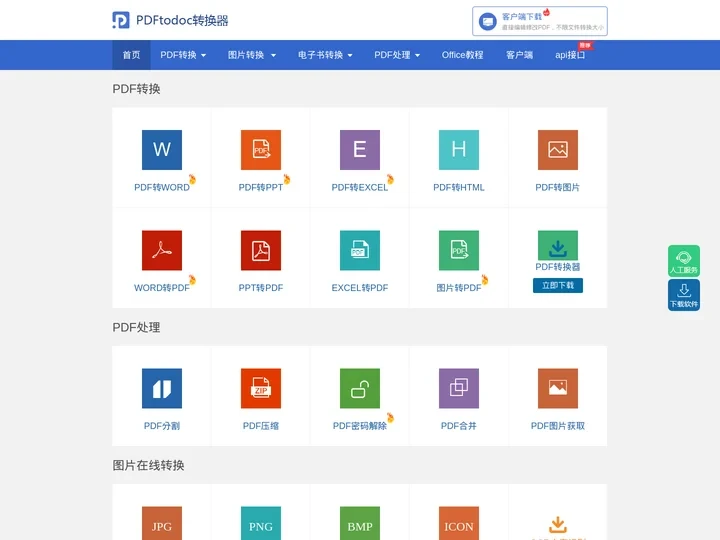The height and width of the screenshot is (540, 720).
Task: Select the PDF转PPT orange icon
Action: [x=261, y=150]
